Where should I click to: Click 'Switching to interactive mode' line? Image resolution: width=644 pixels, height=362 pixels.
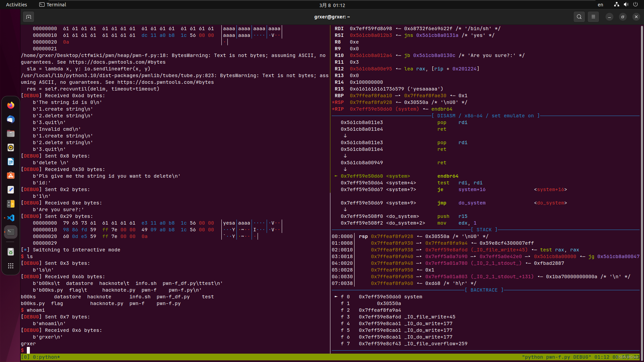70,250
